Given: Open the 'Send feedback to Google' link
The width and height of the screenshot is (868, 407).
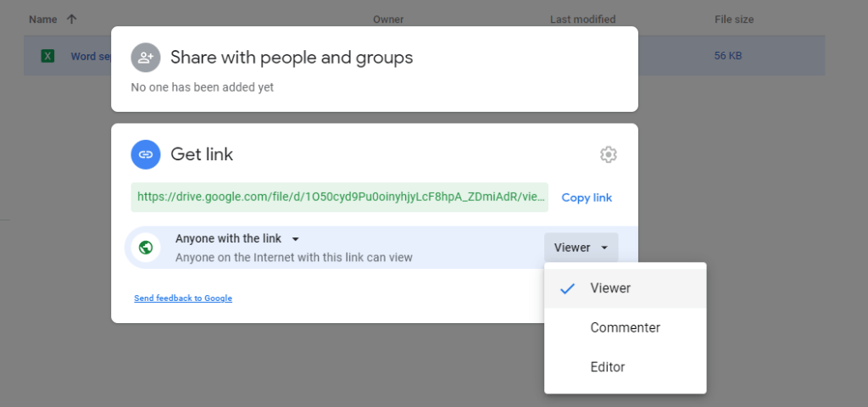Looking at the screenshot, I should (183, 298).
